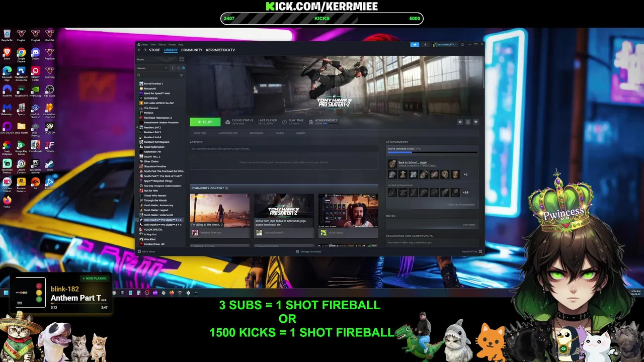The image size is (644, 362).
Task: Open Google Chrome desktop shortcut
Action: (x=21, y=54)
